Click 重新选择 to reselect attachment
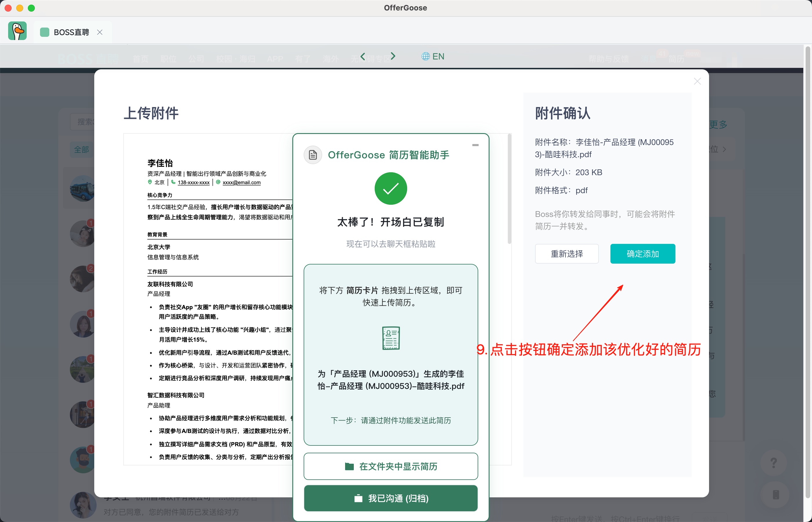The height and width of the screenshot is (522, 812). point(566,253)
